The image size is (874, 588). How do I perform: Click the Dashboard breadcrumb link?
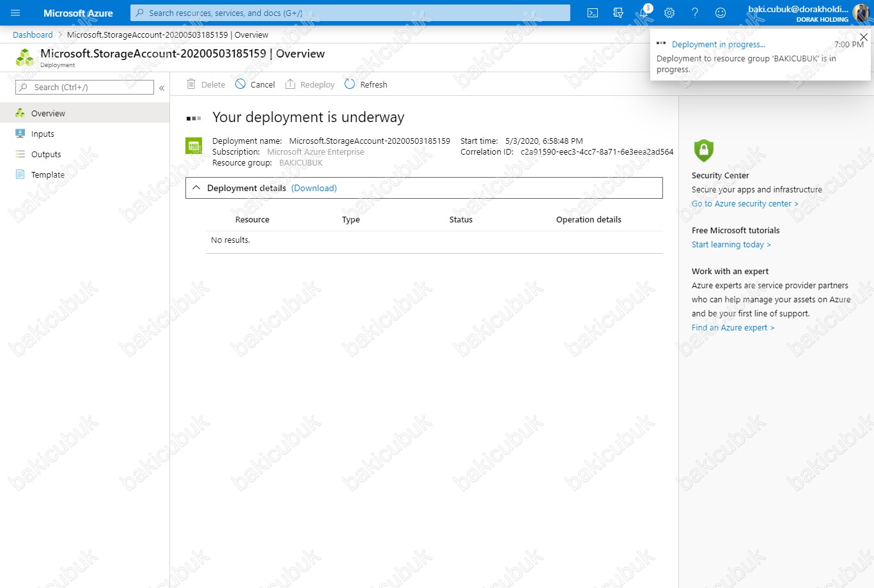(33, 35)
